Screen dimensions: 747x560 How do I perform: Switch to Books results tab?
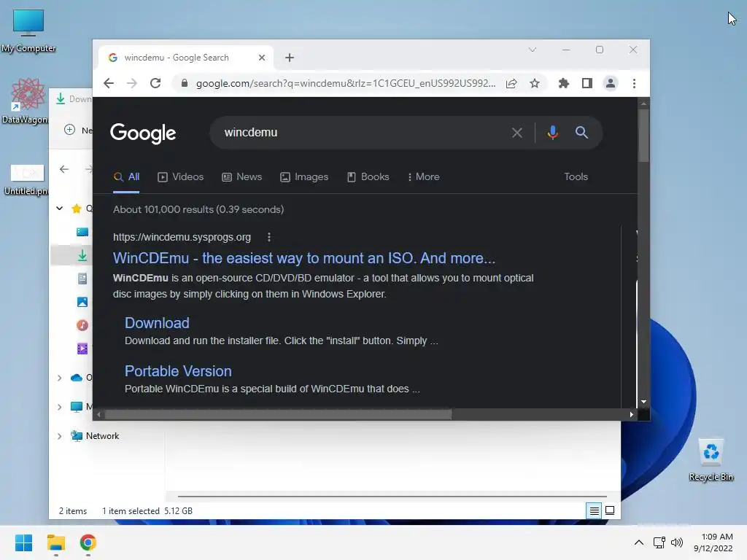pyautogui.click(x=368, y=176)
